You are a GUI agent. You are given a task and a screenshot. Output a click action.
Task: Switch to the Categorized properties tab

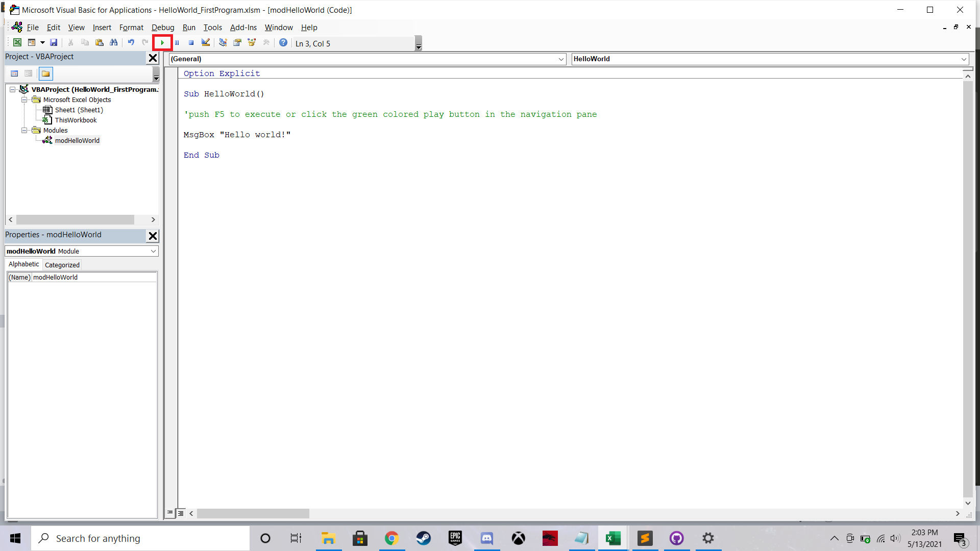62,265
